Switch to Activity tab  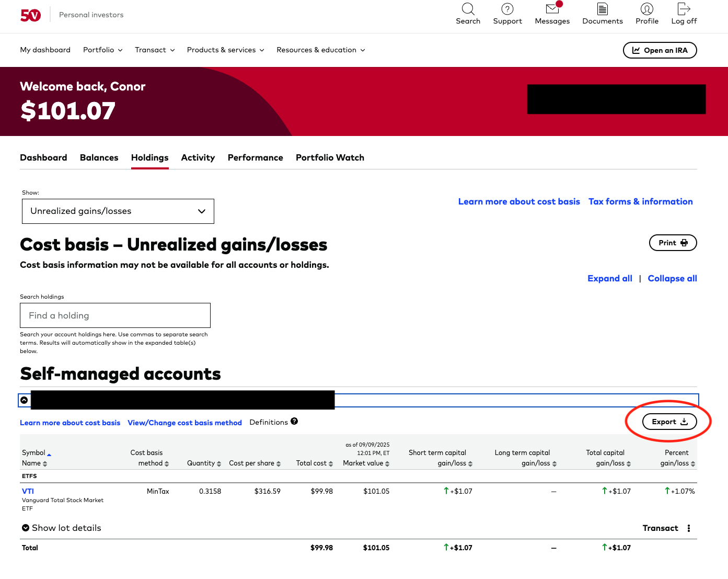(198, 157)
